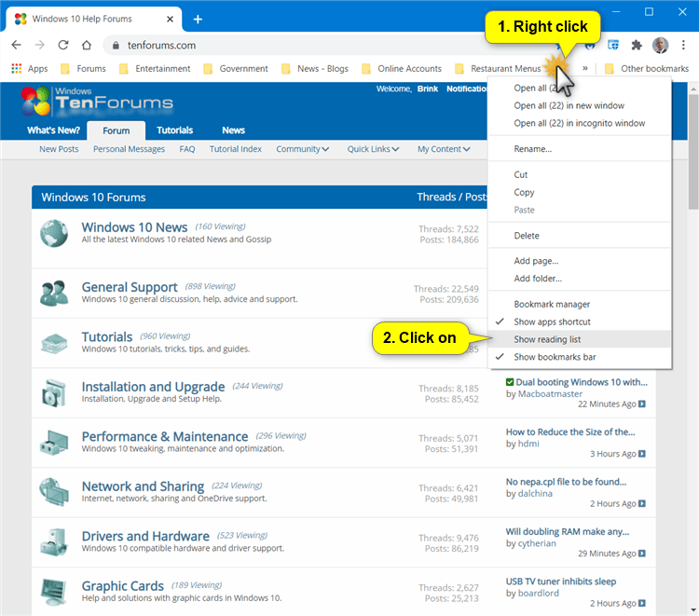This screenshot has width=699, height=616.
Task: Expand the Quick Links dropdown
Action: 373,149
